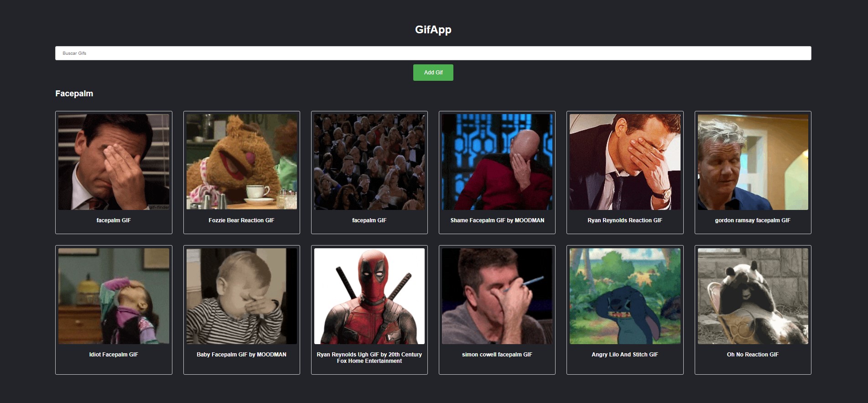Click the green Add Gif button
The height and width of the screenshot is (403, 868).
pos(433,73)
